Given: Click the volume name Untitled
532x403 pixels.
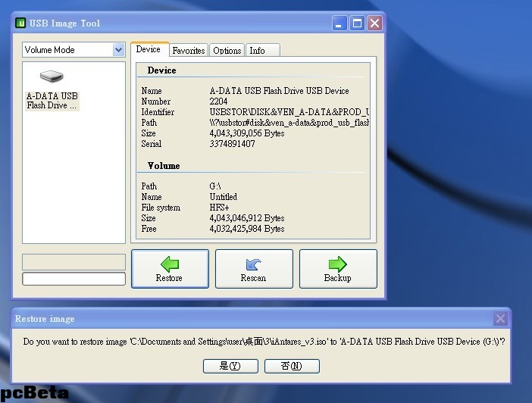Looking at the screenshot, I should tap(224, 197).
